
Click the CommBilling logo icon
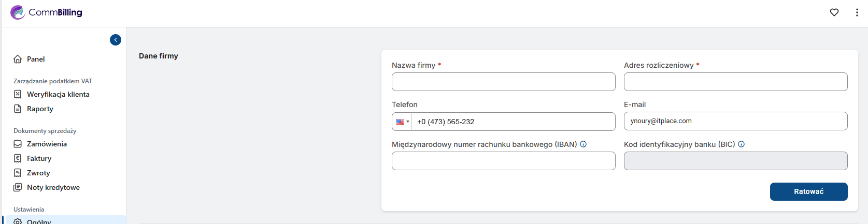18,12
